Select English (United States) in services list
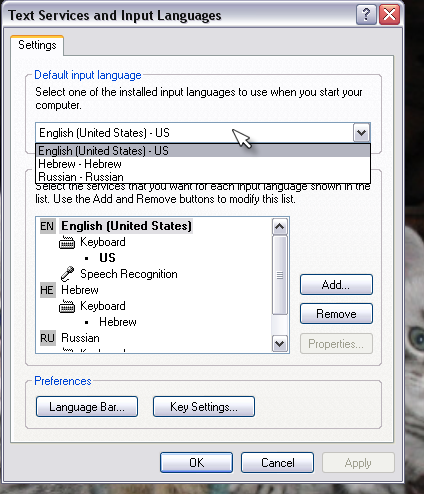 click(126, 226)
